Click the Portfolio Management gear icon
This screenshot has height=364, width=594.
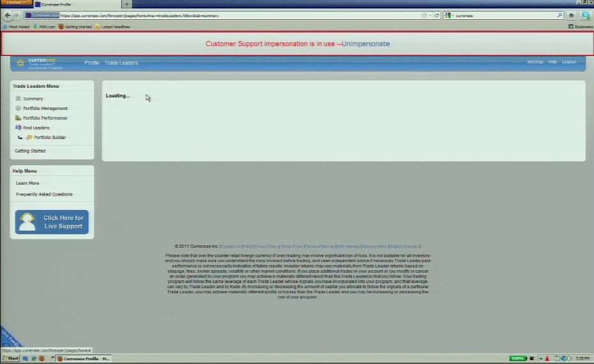click(18, 108)
